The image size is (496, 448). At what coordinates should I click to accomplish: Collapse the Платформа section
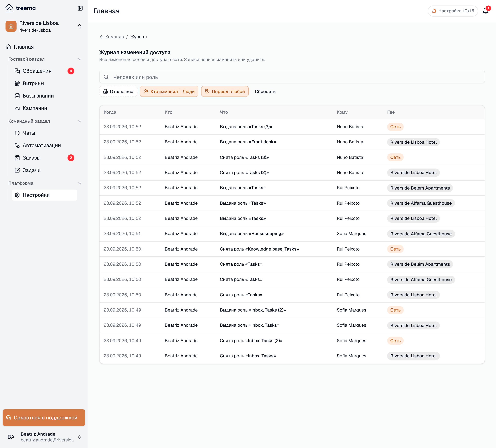pos(79,183)
